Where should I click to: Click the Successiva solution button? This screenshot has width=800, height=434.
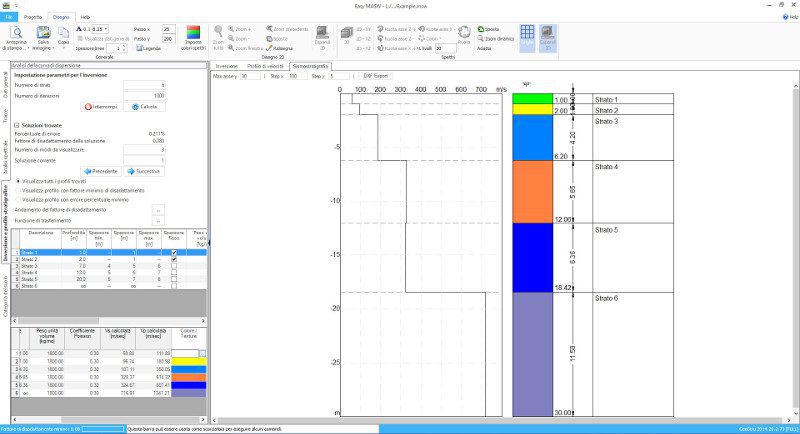click(143, 171)
